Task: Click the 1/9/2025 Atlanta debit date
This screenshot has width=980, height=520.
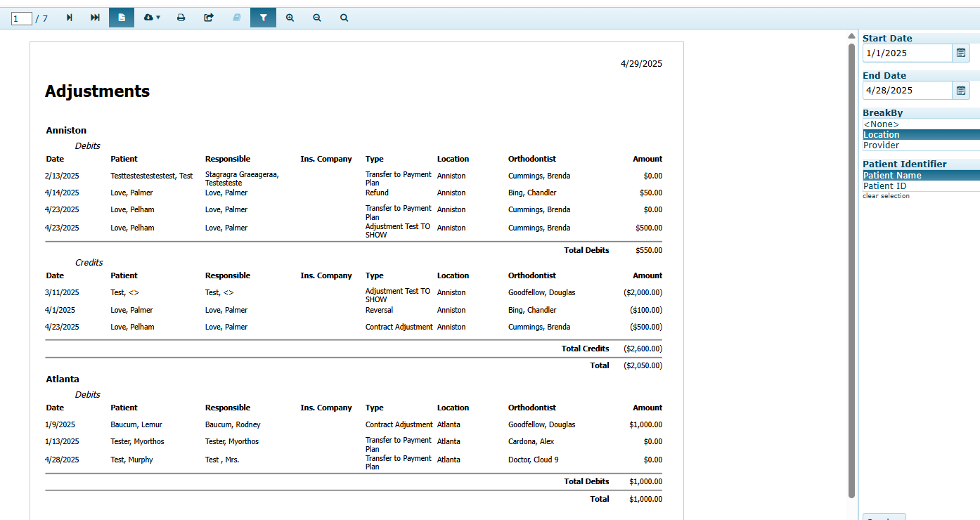Action: (60, 424)
